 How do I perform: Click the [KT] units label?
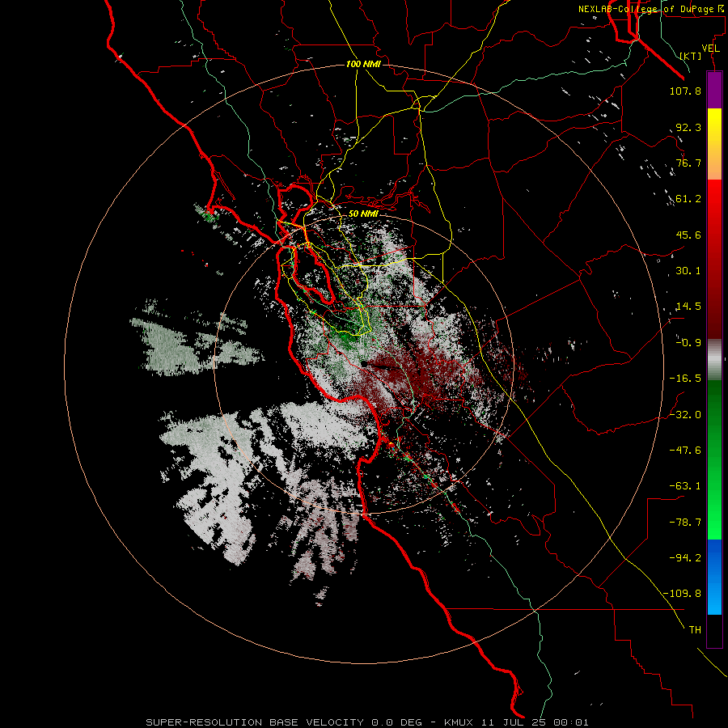click(691, 56)
